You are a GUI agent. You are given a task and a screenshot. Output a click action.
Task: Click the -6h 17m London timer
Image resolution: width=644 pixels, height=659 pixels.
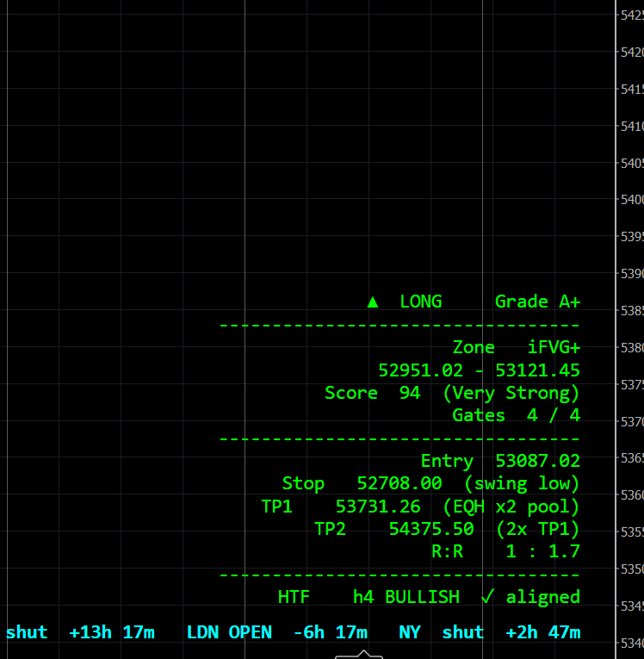[331, 632]
